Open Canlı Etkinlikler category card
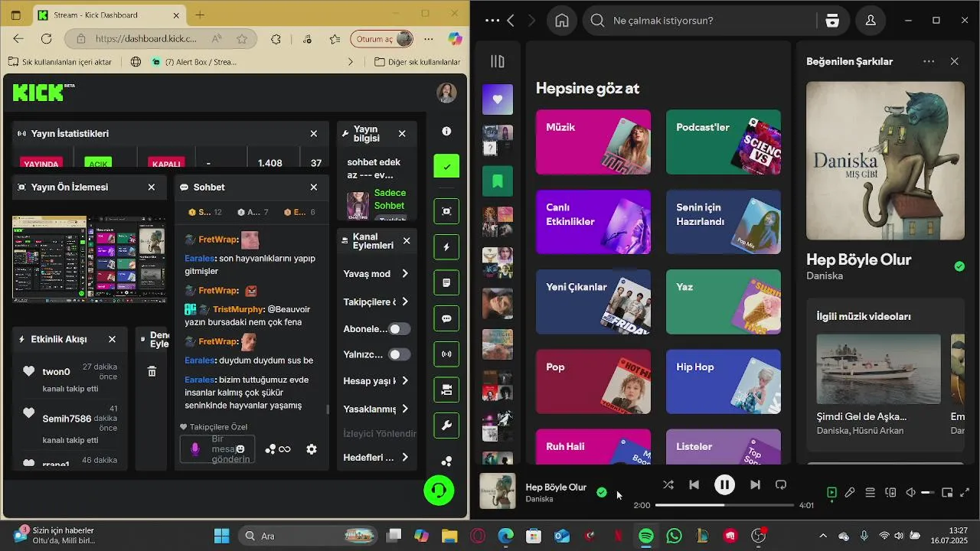The height and width of the screenshot is (551, 980). point(593,222)
